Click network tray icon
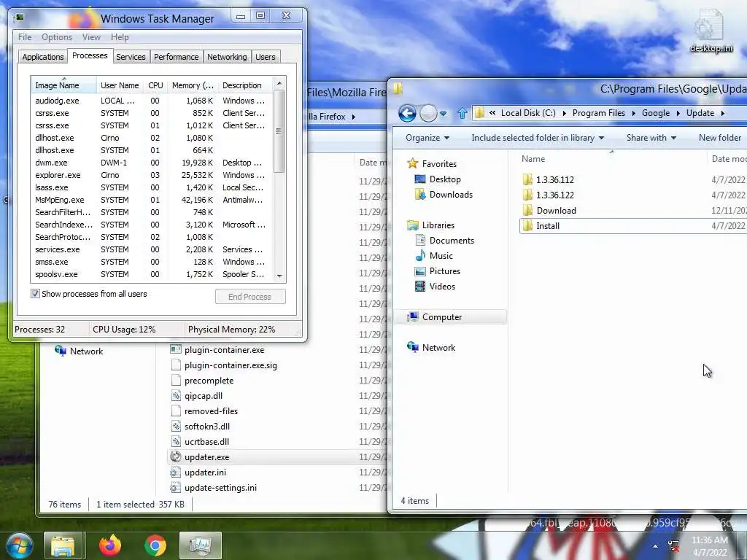747x560 pixels. (673, 545)
